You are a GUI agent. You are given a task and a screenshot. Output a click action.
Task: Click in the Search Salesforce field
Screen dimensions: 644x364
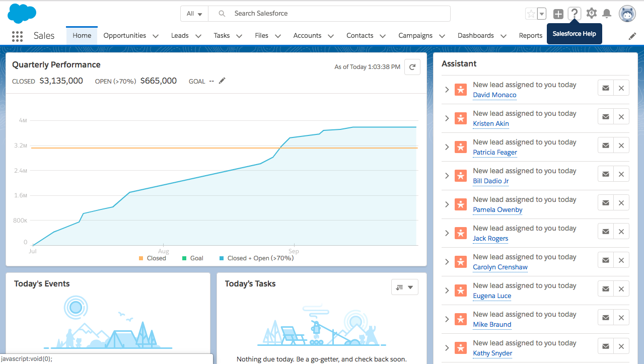[327, 14]
